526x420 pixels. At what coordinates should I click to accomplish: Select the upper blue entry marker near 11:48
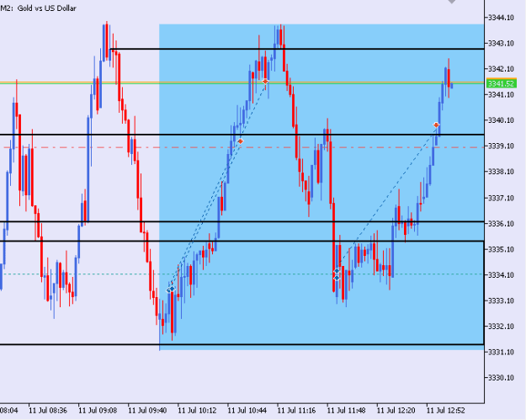pyautogui.click(x=337, y=271)
